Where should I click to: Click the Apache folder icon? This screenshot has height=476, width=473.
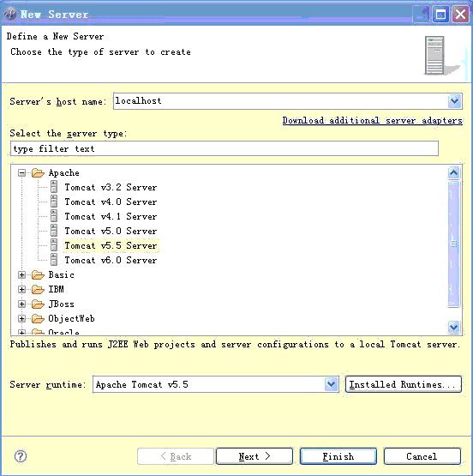(x=39, y=173)
